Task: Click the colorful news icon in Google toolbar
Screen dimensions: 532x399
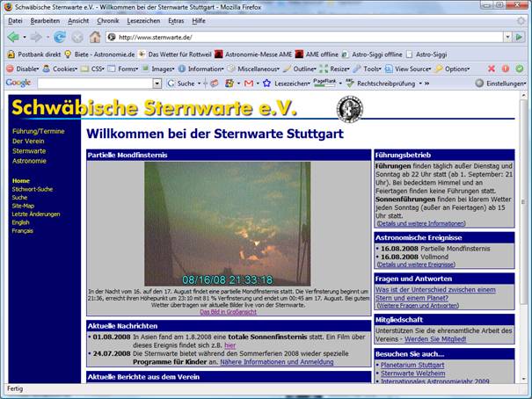Action: (x=230, y=83)
